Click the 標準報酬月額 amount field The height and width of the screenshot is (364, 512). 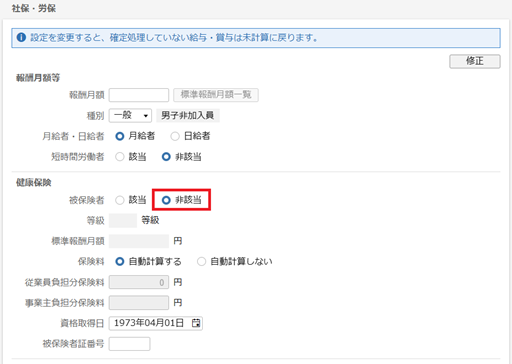pyautogui.click(x=139, y=241)
